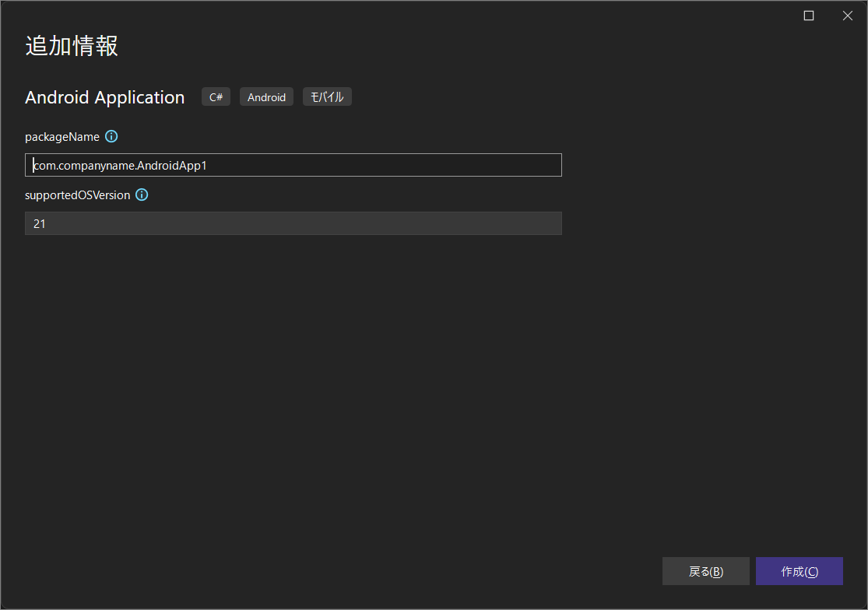Focus the supportedOSVersion field showing 21
868x610 pixels.
pos(293,223)
